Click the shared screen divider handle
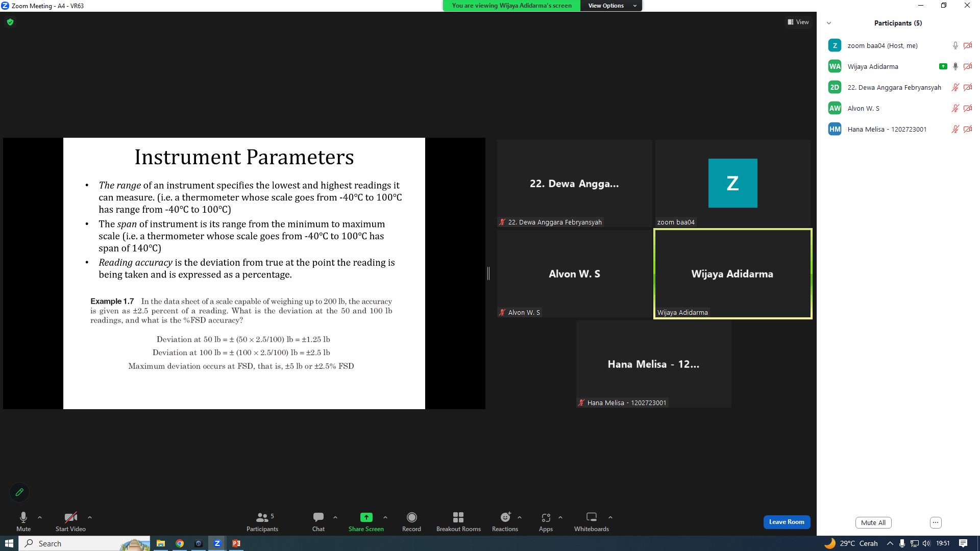The image size is (980, 551). [488, 273]
